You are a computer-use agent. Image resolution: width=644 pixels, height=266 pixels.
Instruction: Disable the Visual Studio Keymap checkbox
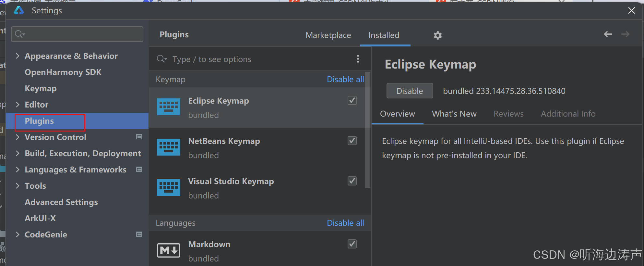click(x=352, y=181)
